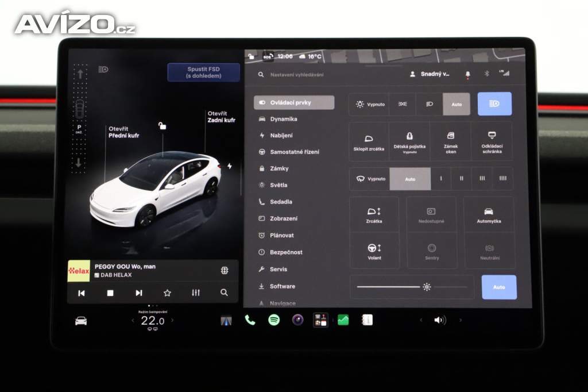Skip to next track in media player

pos(139,293)
